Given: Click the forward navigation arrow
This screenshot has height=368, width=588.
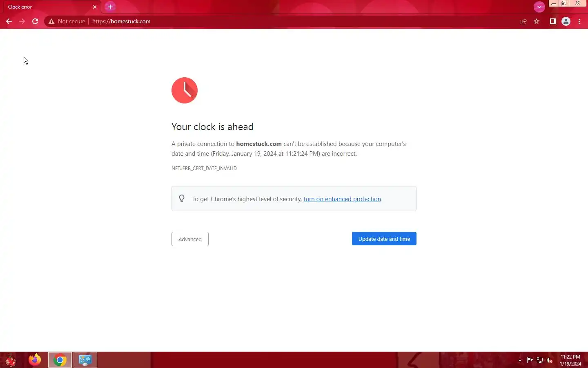Looking at the screenshot, I should 22,21.
